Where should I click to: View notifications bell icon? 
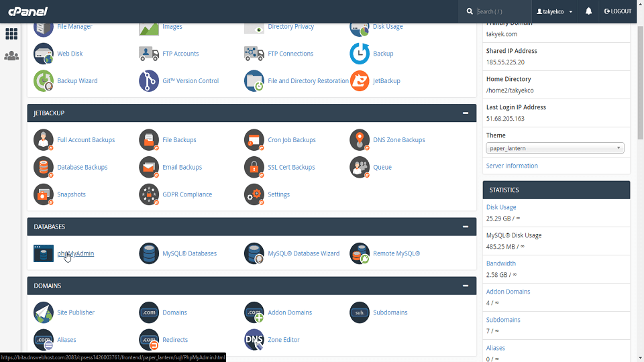point(588,11)
